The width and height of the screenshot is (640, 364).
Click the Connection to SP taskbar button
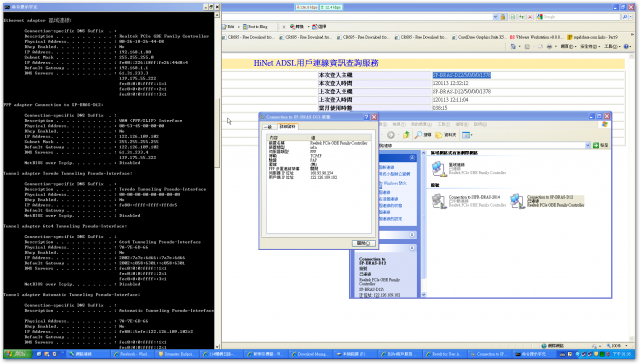(x=489, y=354)
